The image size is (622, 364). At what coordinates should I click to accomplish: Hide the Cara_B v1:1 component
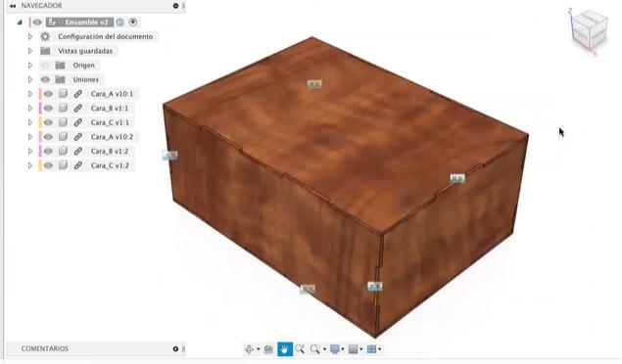(x=48, y=109)
